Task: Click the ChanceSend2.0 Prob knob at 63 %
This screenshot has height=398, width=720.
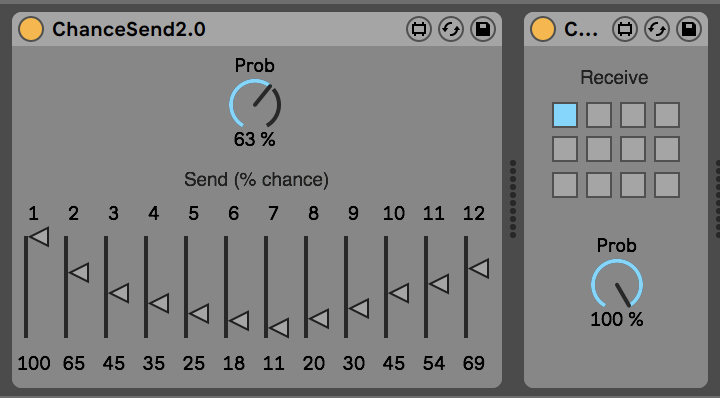Action: click(x=255, y=104)
